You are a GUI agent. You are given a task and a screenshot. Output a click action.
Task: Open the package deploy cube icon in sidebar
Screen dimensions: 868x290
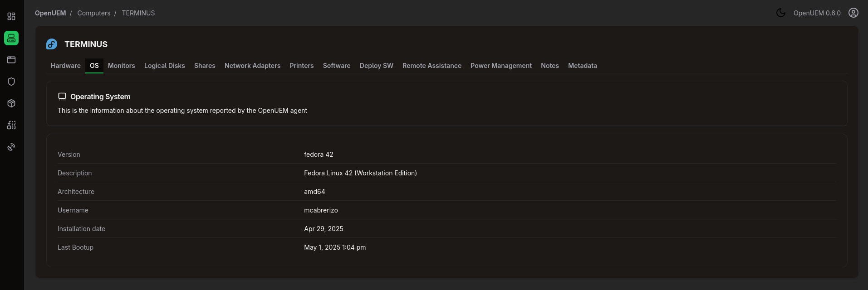point(11,103)
